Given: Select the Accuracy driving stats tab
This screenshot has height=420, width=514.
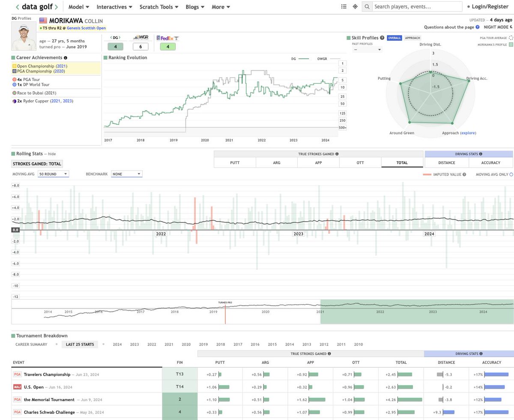Looking at the screenshot, I should pyautogui.click(x=491, y=162).
